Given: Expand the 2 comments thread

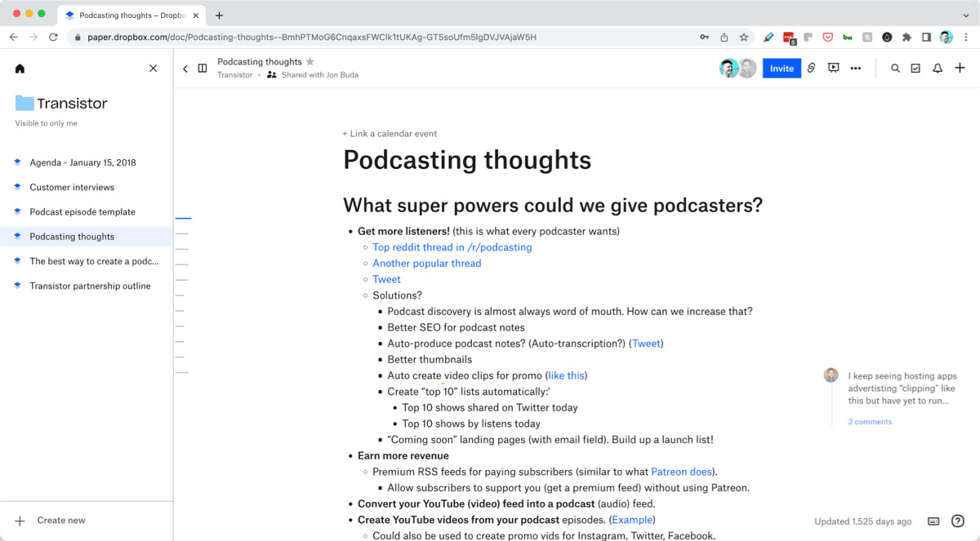Looking at the screenshot, I should (870, 422).
